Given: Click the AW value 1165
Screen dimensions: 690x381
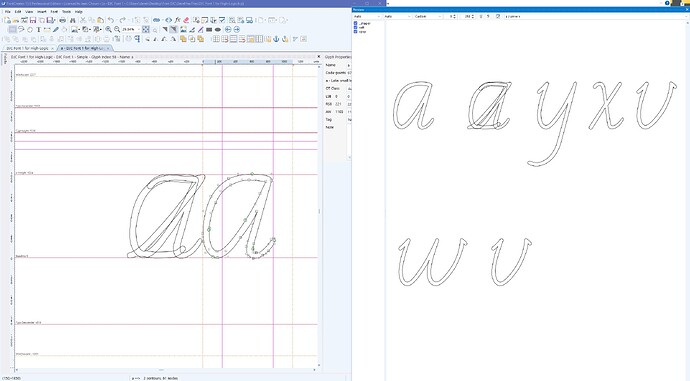Looking at the screenshot, I should click(x=339, y=112).
